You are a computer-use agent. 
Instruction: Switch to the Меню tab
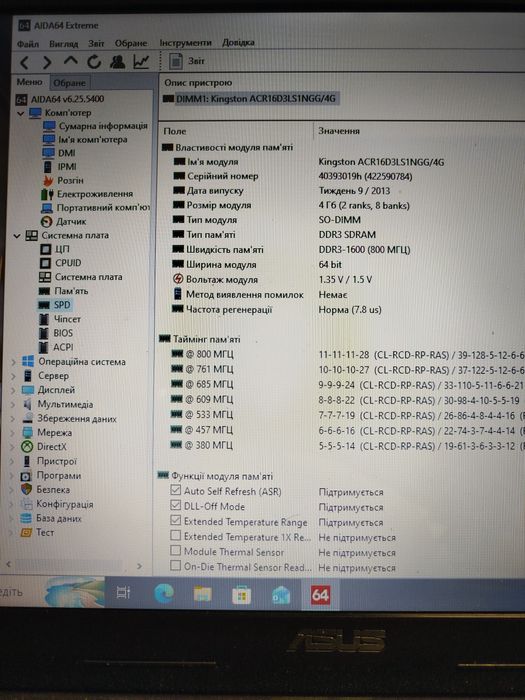tap(29, 82)
